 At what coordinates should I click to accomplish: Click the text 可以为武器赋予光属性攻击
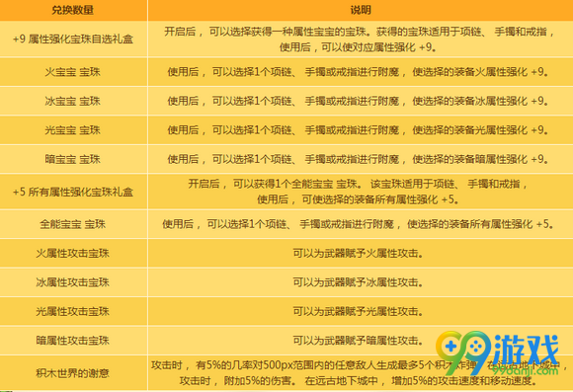point(358,311)
